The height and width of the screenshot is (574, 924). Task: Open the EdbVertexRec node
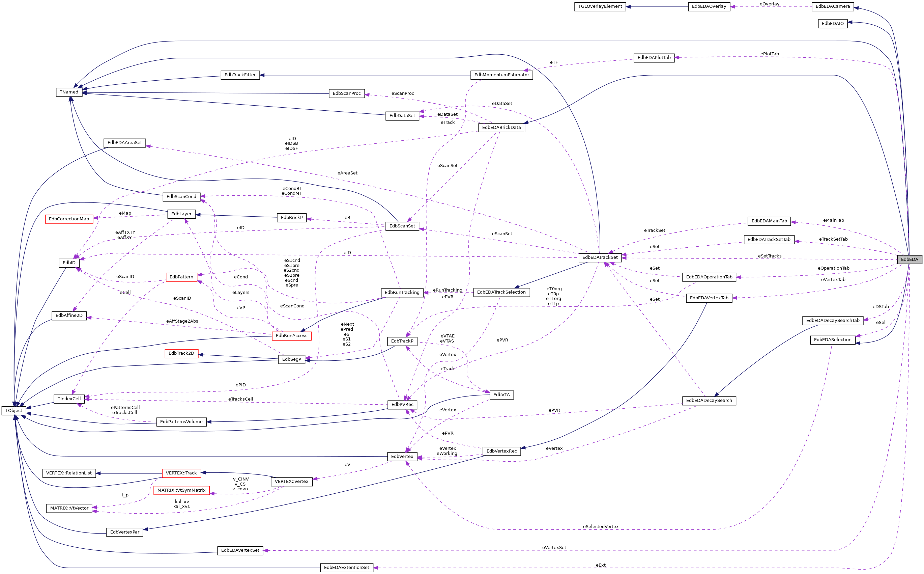(501, 452)
